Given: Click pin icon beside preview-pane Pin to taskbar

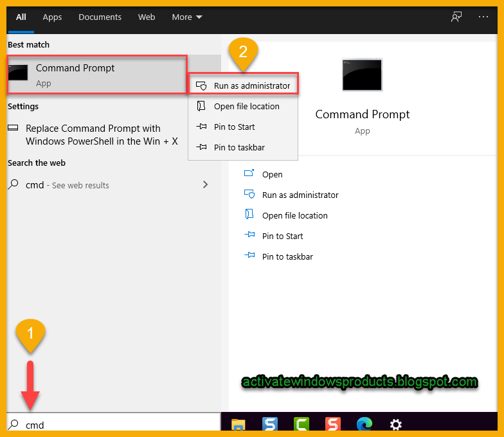Looking at the screenshot, I should (249, 255).
